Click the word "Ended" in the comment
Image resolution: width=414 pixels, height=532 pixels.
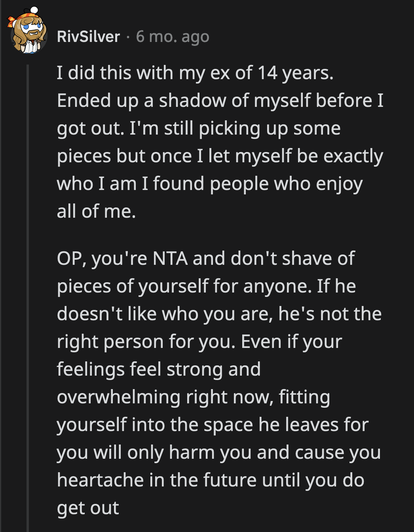(x=84, y=101)
